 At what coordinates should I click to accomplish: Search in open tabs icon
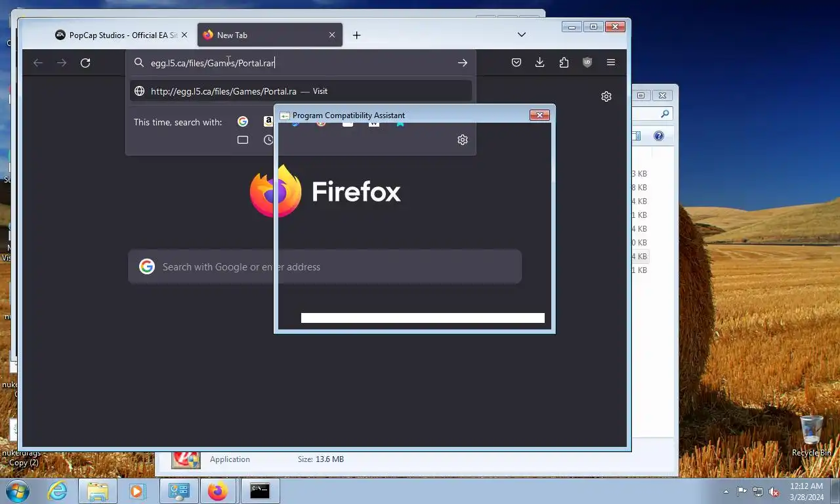click(x=243, y=140)
